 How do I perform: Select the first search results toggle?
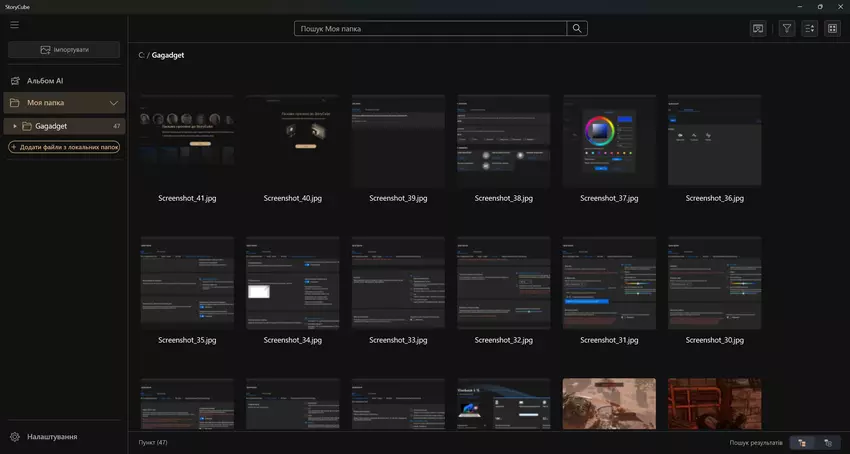(802, 442)
